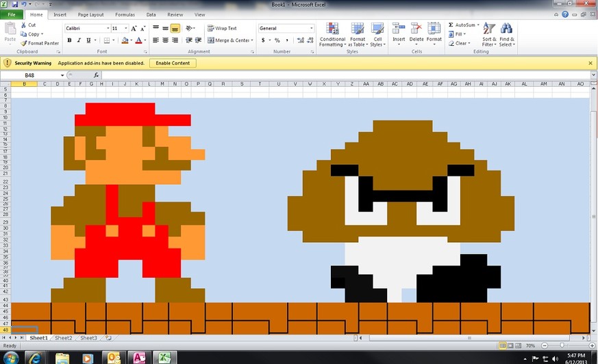Toggle Wrap Text

pos(222,28)
